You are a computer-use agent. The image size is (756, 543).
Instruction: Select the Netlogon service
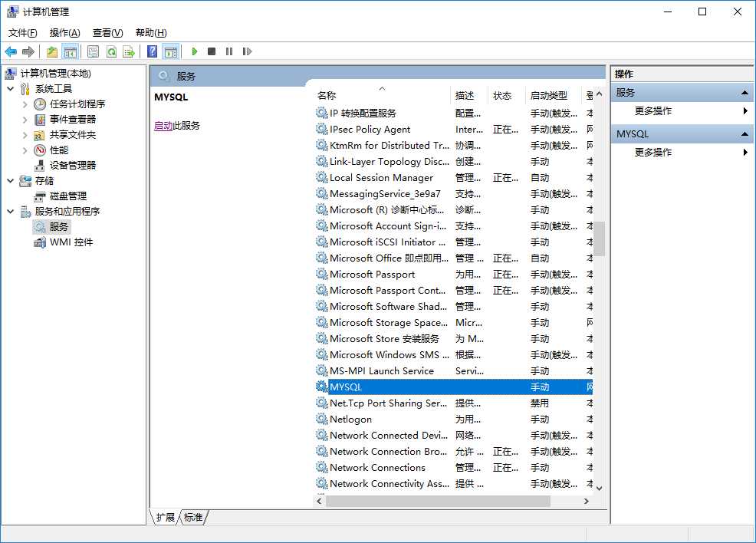pos(454,420)
